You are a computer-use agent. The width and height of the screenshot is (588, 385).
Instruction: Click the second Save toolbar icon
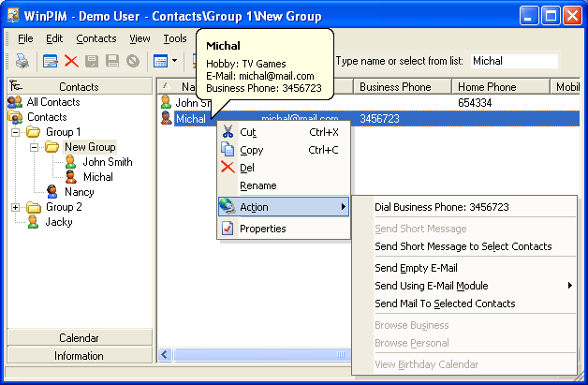(x=112, y=61)
